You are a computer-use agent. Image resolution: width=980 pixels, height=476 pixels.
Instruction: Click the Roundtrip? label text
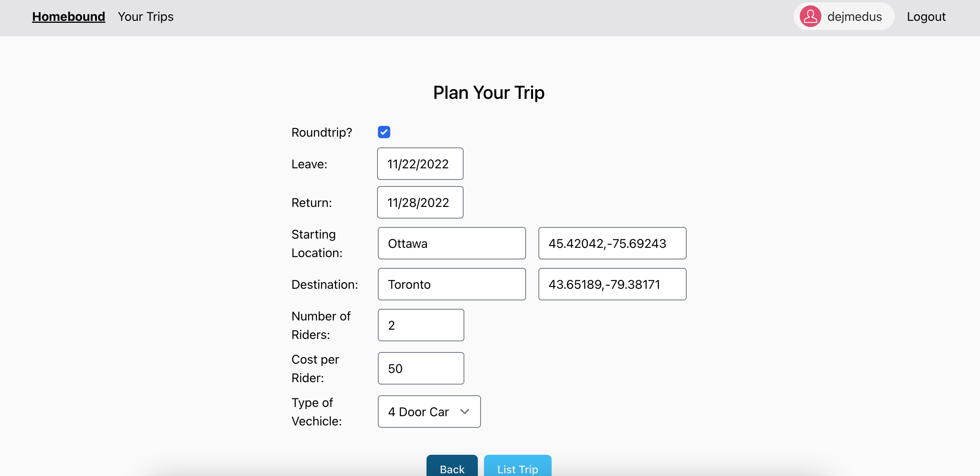322,132
